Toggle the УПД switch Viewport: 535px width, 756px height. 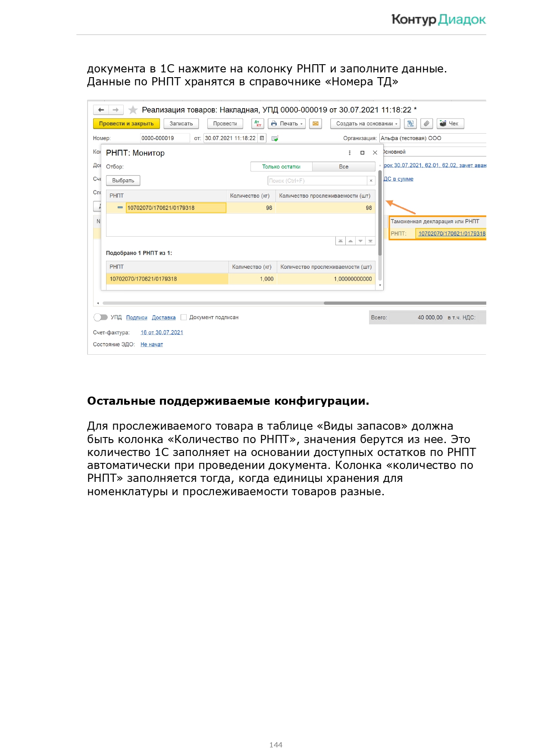[100, 317]
